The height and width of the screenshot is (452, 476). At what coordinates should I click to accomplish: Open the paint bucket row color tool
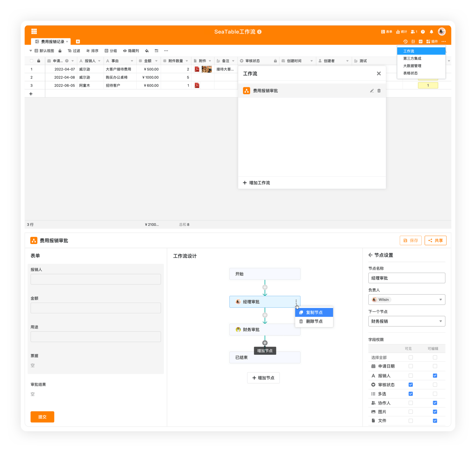(x=147, y=51)
